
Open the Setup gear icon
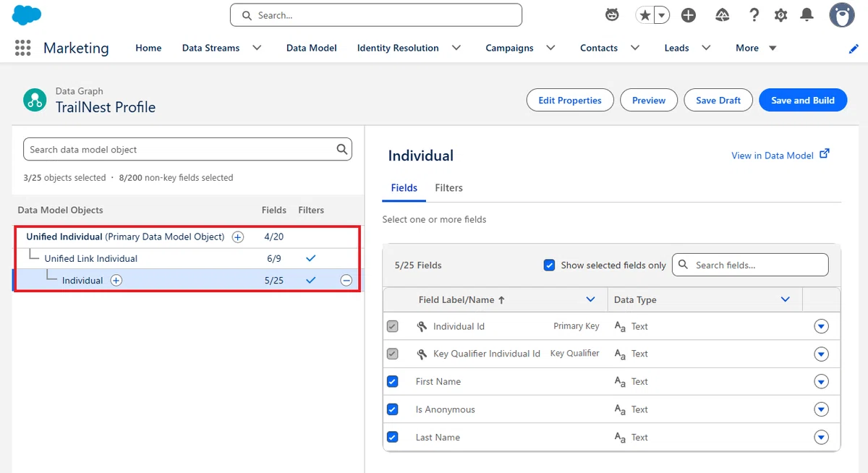(x=780, y=15)
